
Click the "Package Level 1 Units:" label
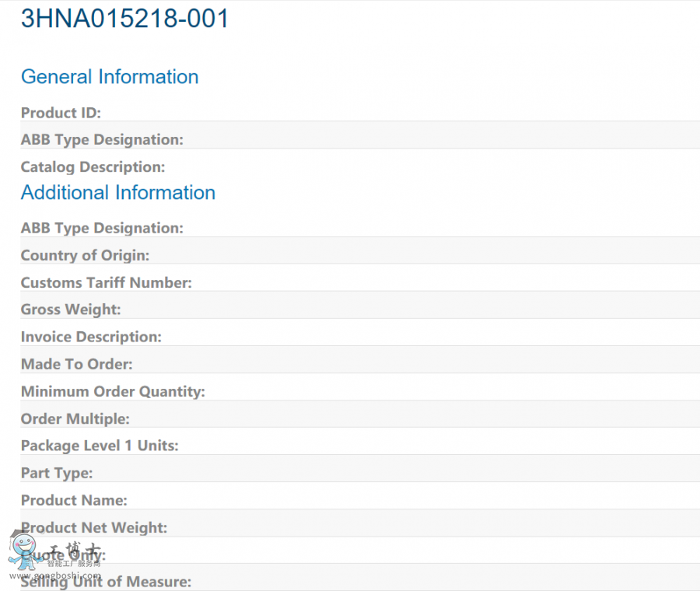(x=100, y=446)
